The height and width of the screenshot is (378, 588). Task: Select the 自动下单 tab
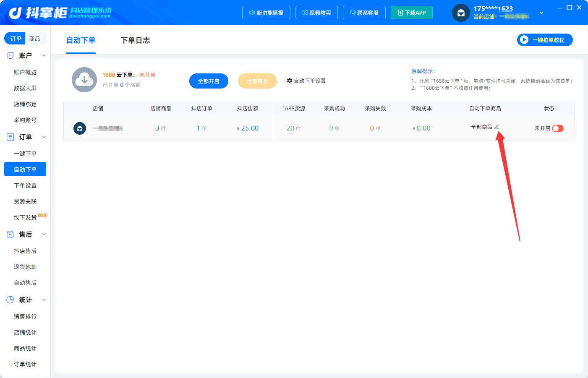81,40
